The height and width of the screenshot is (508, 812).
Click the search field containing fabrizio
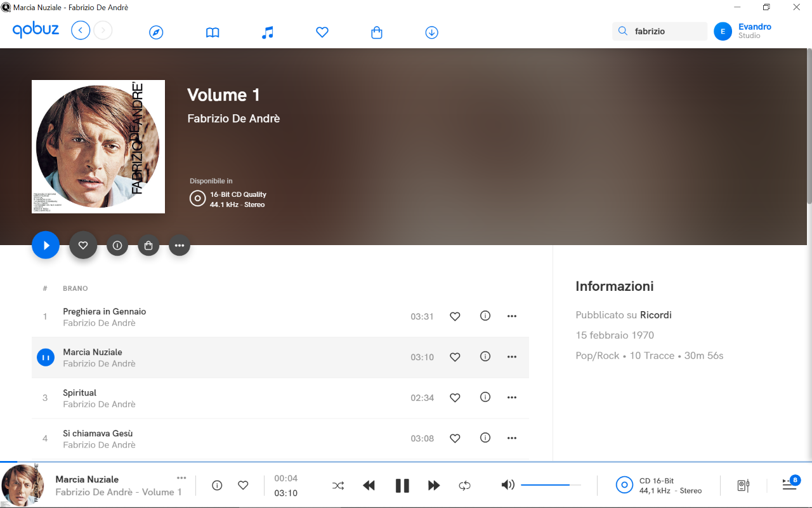point(660,31)
